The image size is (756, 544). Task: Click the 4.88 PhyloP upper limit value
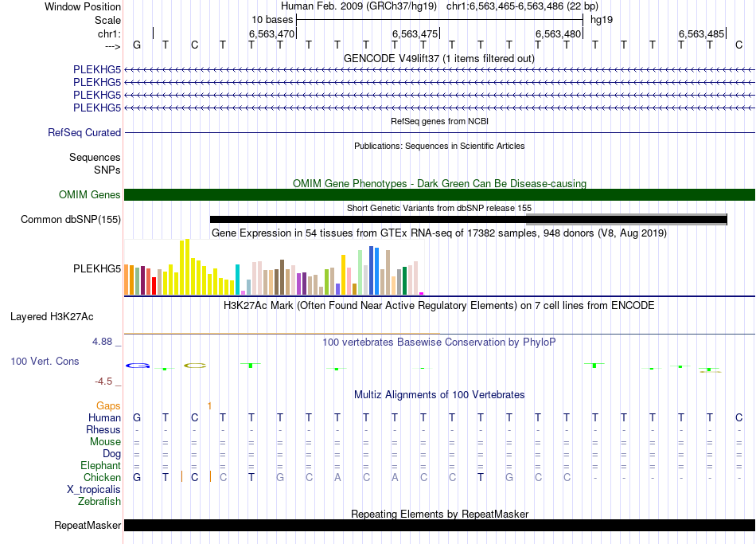tap(102, 341)
